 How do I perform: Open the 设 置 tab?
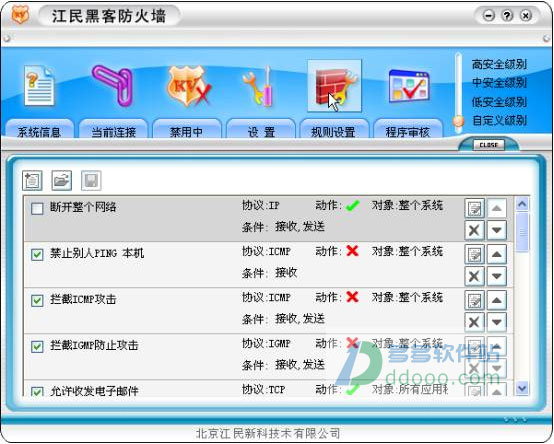click(x=261, y=129)
